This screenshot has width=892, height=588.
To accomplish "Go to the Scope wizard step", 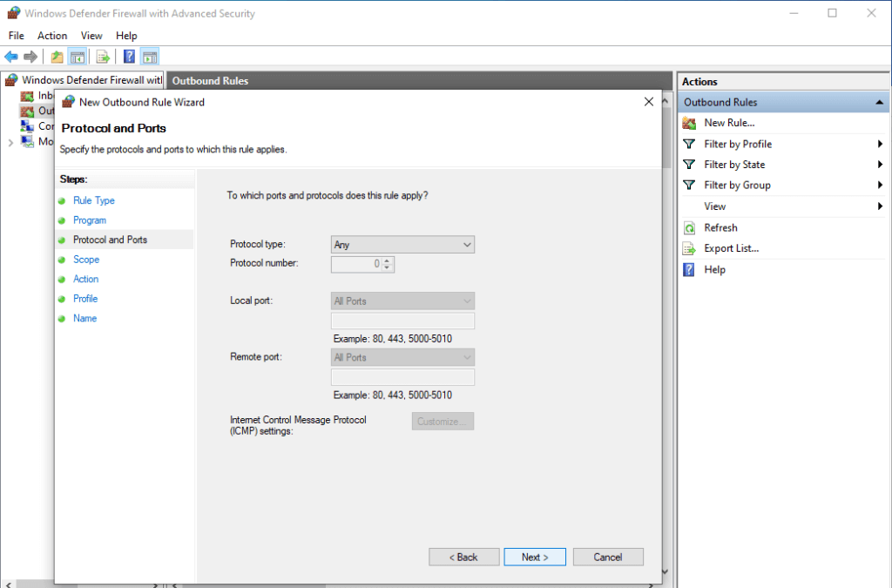I will [86, 260].
